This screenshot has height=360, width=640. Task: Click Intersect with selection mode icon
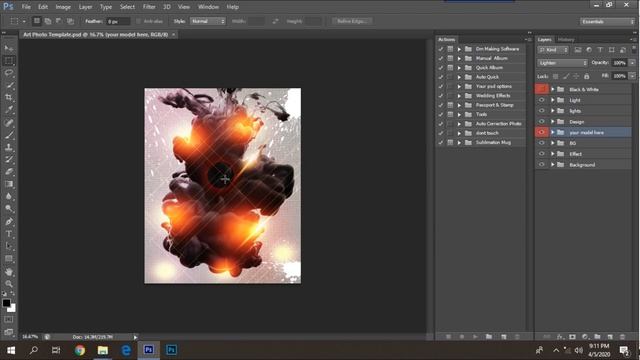(x=70, y=21)
